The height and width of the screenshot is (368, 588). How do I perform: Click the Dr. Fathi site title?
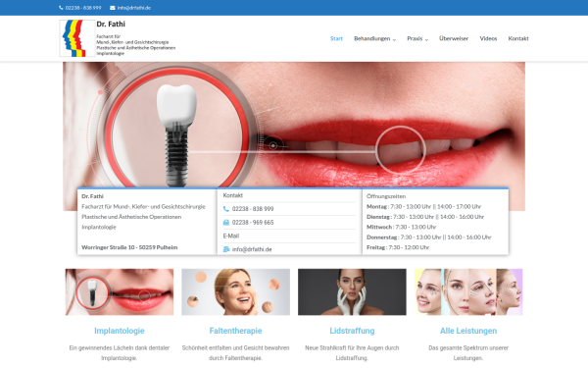(x=111, y=24)
